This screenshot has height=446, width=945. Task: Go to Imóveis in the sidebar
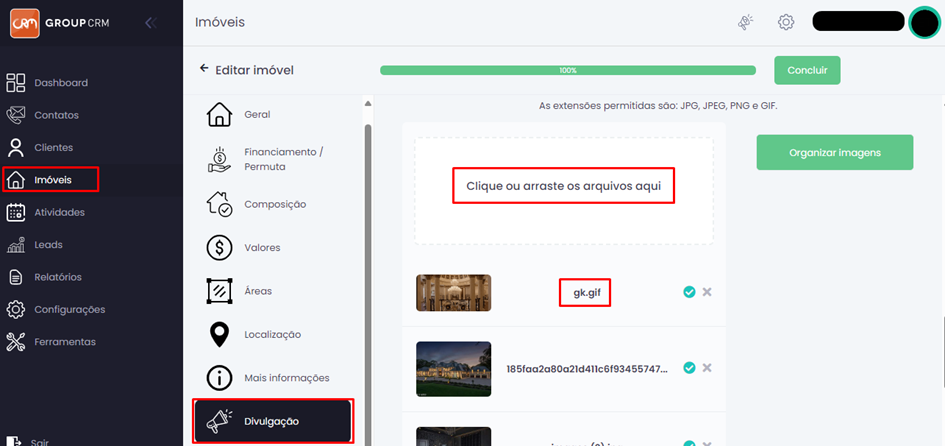coord(51,180)
